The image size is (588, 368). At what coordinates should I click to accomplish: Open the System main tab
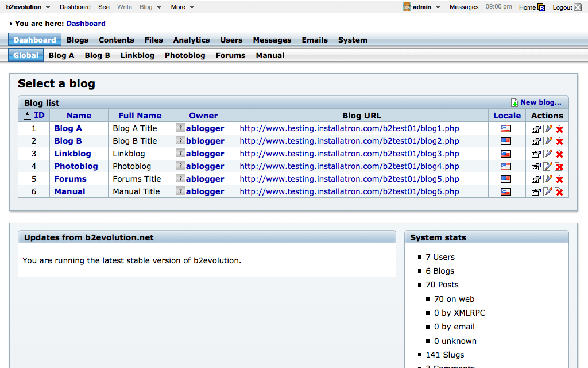353,40
